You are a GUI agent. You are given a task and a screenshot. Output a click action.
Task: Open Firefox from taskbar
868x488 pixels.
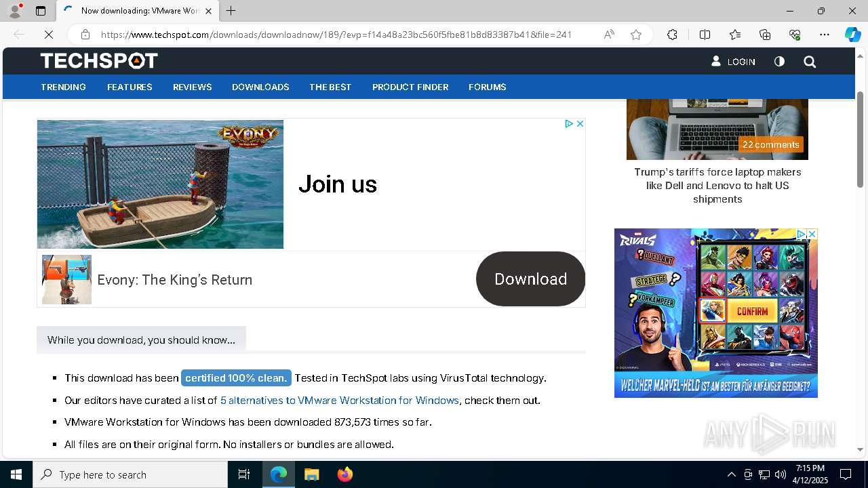tap(345, 474)
